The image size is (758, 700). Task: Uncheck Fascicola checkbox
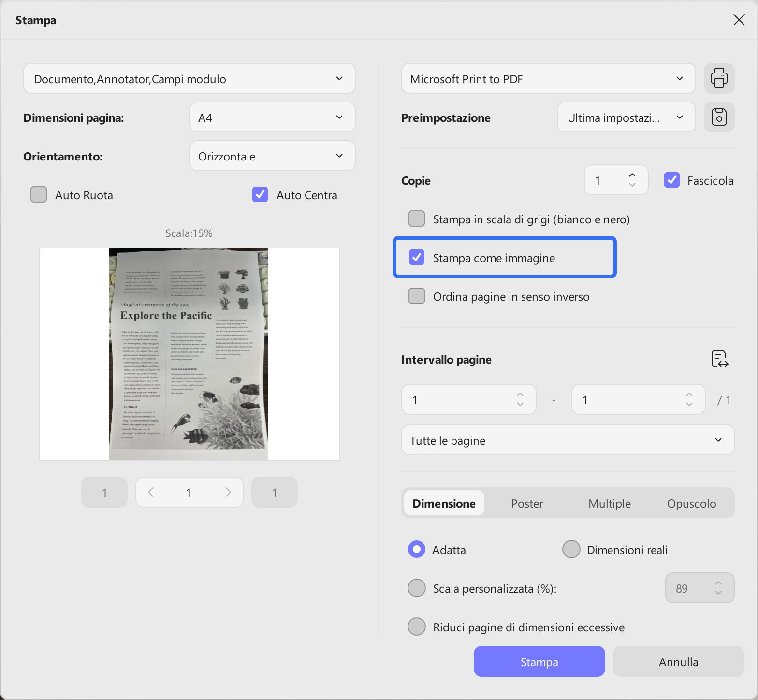672,180
